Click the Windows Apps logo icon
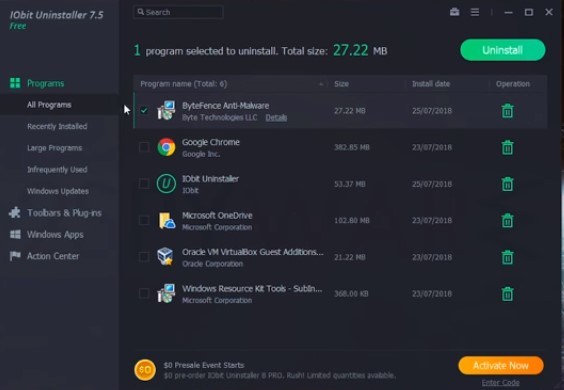Viewport: 564px width, 390px height. [15, 235]
